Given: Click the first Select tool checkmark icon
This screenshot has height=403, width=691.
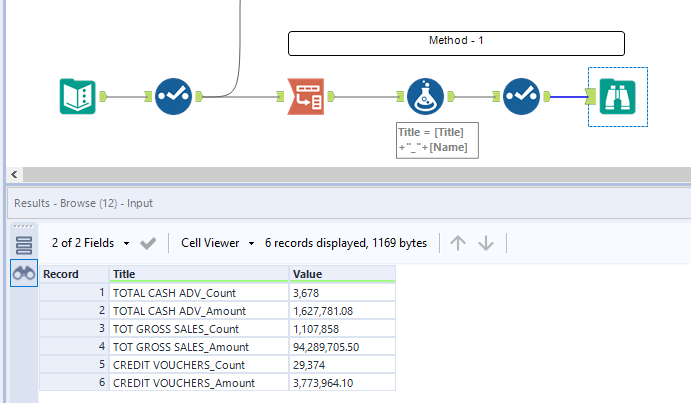Looking at the screenshot, I should coord(173,97).
